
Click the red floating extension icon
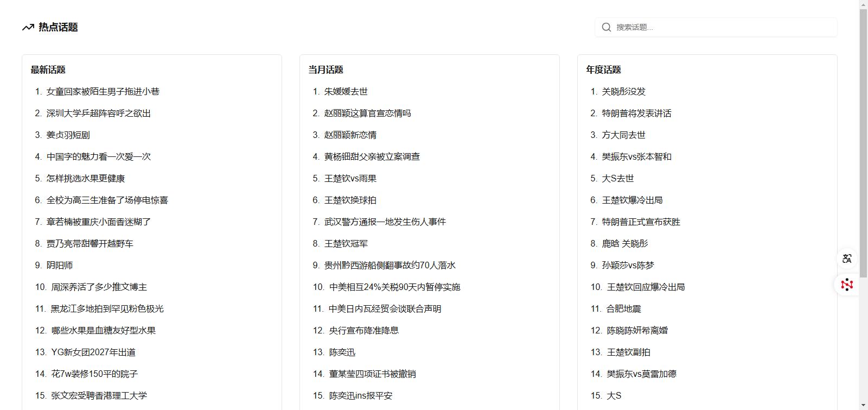(x=847, y=285)
